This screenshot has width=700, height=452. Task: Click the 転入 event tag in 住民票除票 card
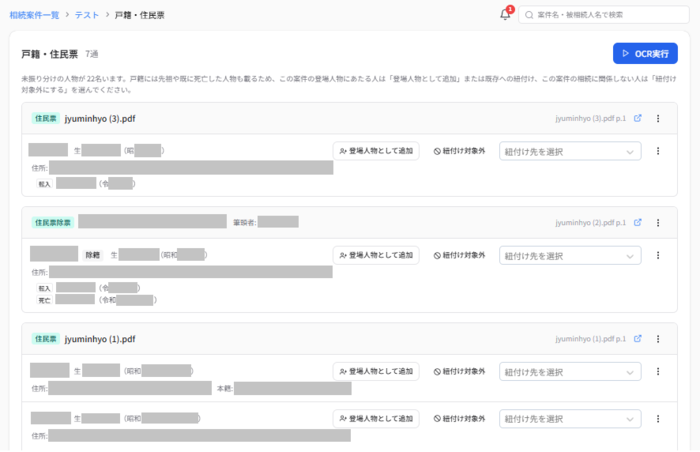pos(44,289)
